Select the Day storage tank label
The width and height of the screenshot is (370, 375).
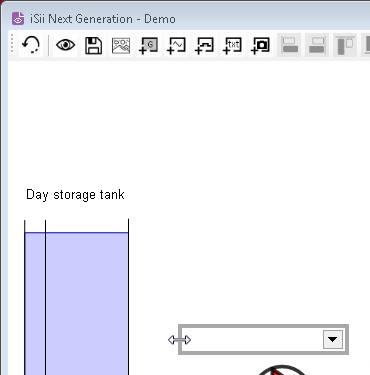[75, 195]
